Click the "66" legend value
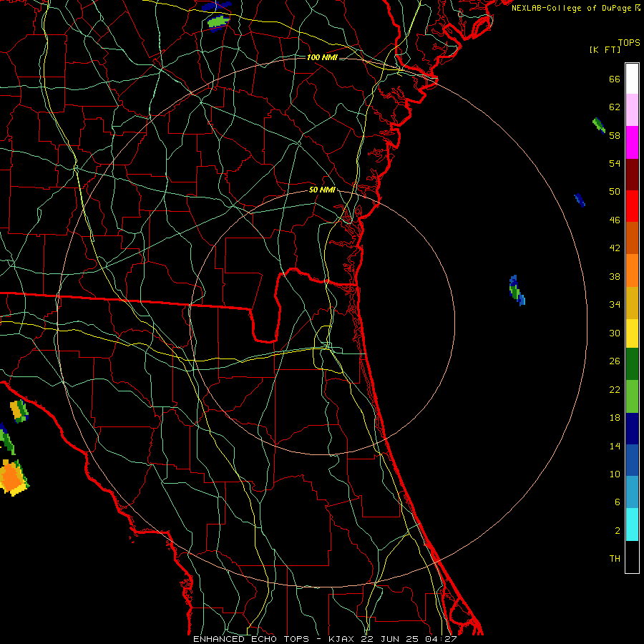The image size is (644, 644). coord(615,79)
